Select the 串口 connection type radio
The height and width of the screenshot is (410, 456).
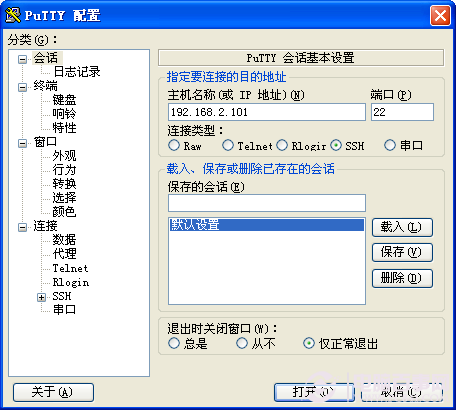coord(390,145)
